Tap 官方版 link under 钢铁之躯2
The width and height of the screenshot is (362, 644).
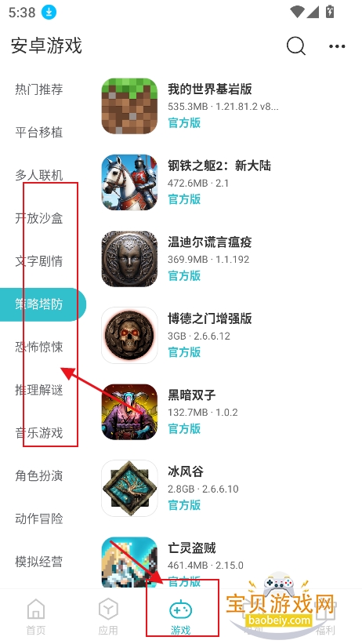click(184, 199)
